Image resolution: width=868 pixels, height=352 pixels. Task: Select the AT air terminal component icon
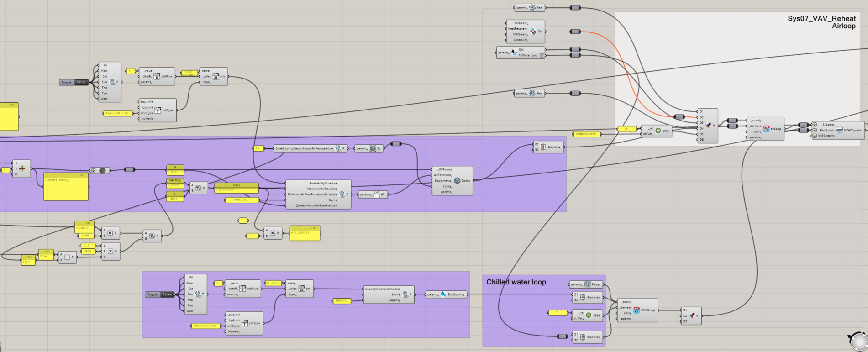pyautogui.click(x=376, y=194)
